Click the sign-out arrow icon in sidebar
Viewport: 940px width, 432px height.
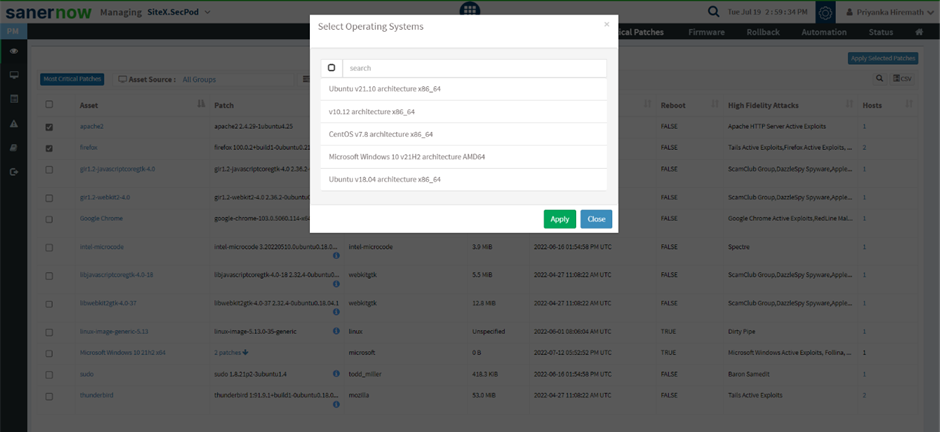pos(14,172)
